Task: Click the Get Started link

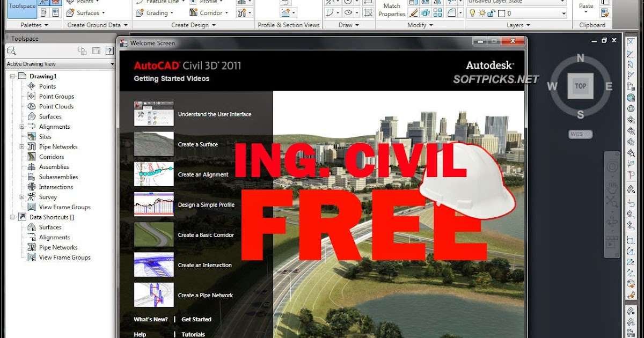Action: (x=196, y=319)
